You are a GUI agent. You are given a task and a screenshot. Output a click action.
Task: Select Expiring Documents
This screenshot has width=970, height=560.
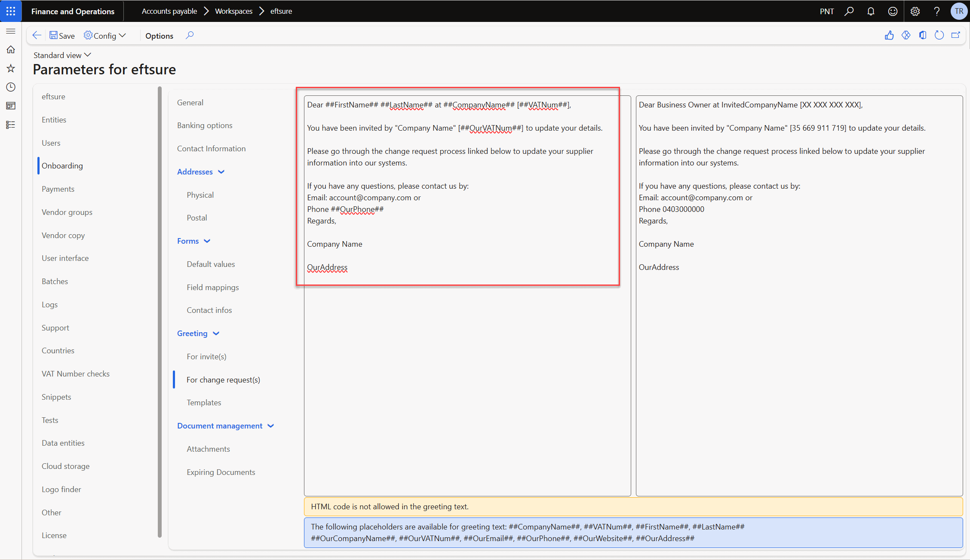click(221, 472)
